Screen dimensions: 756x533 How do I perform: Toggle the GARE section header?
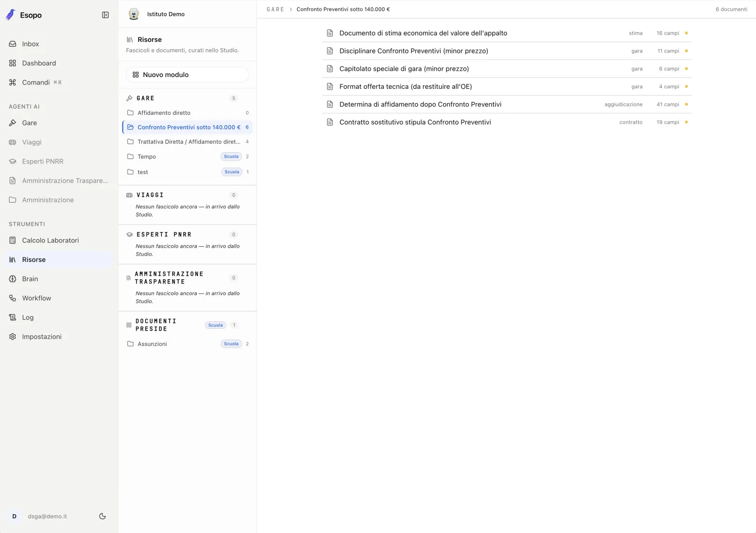click(187, 98)
